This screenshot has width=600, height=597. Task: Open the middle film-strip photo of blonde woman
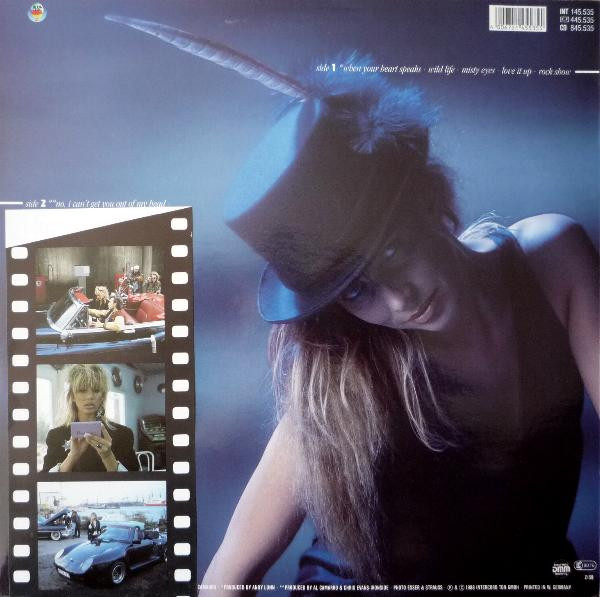click(101, 417)
